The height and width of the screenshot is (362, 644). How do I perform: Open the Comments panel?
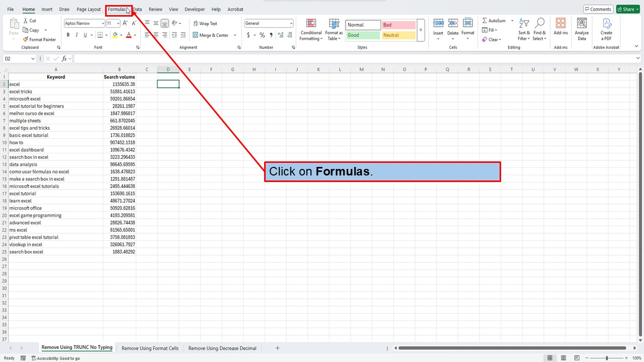(598, 9)
